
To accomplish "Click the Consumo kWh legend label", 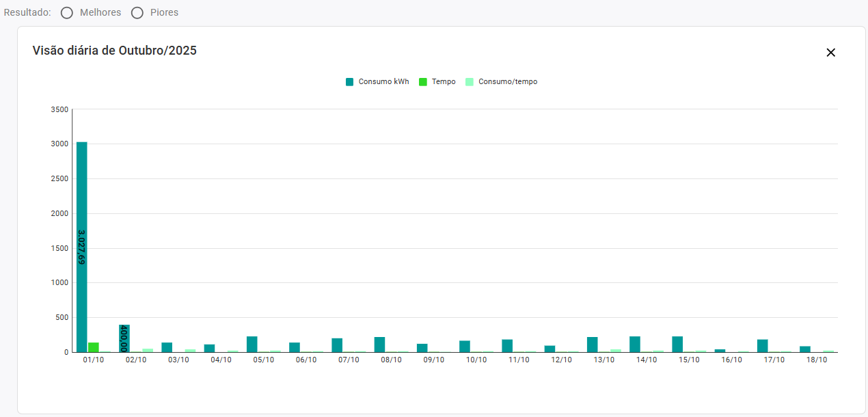I will click(x=384, y=82).
